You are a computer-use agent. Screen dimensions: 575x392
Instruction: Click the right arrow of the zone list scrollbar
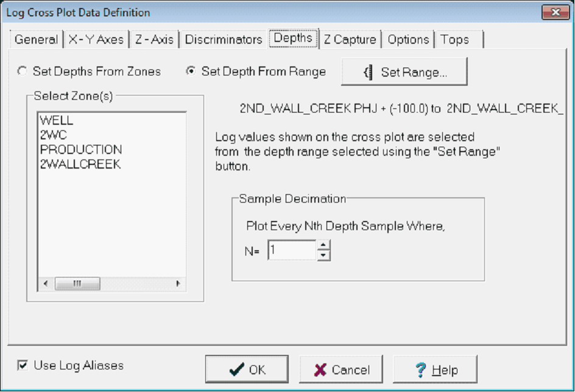pyautogui.click(x=177, y=283)
